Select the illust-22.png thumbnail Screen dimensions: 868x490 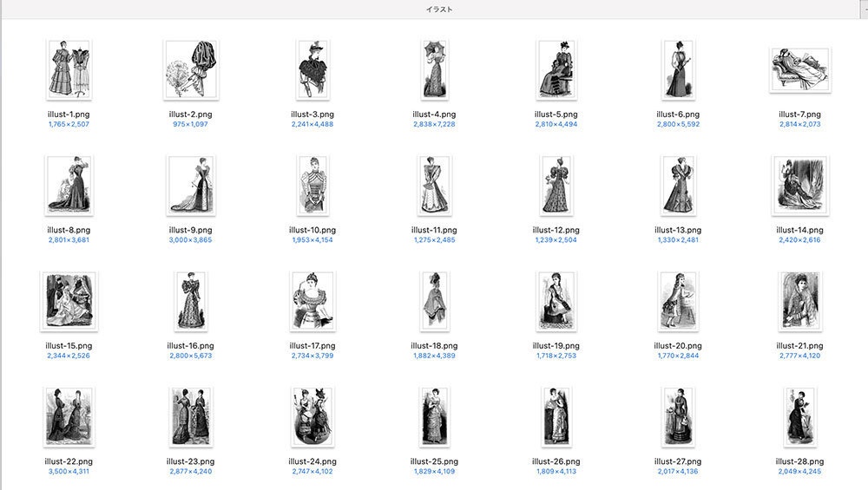[69, 417]
